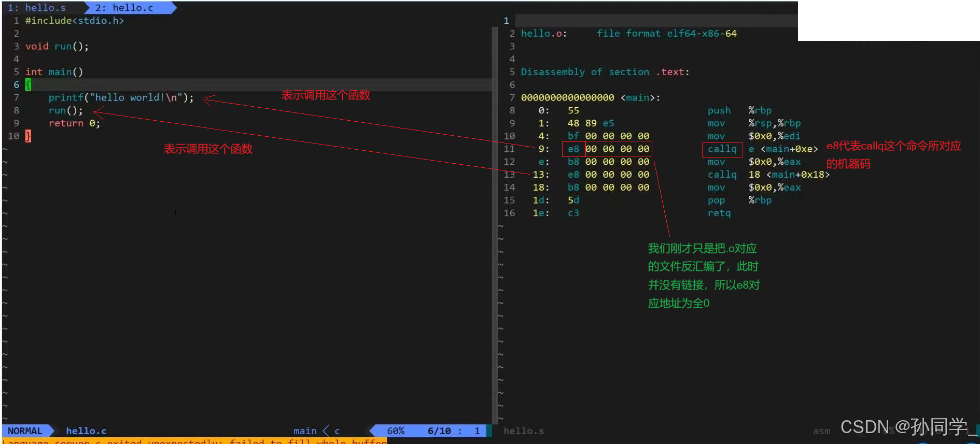Click "hello.o:" text in disassembly pane
Image resolution: width=980 pixels, height=444 pixels.
[x=544, y=34]
